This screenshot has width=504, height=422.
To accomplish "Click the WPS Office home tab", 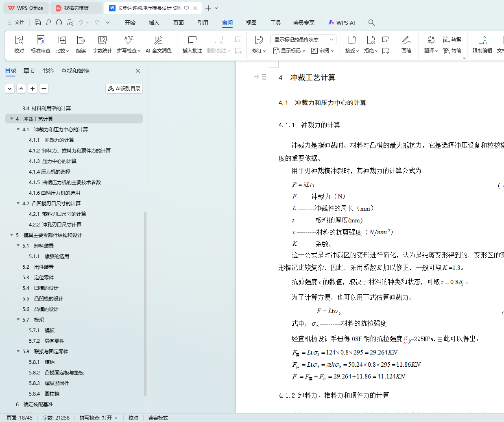I will pyautogui.click(x=26, y=8).
